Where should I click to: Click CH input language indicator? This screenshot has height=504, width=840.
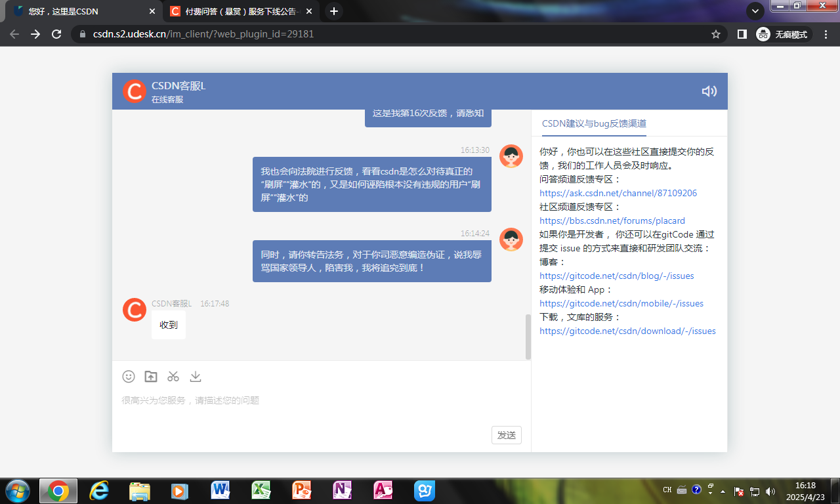pyautogui.click(x=667, y=490)
